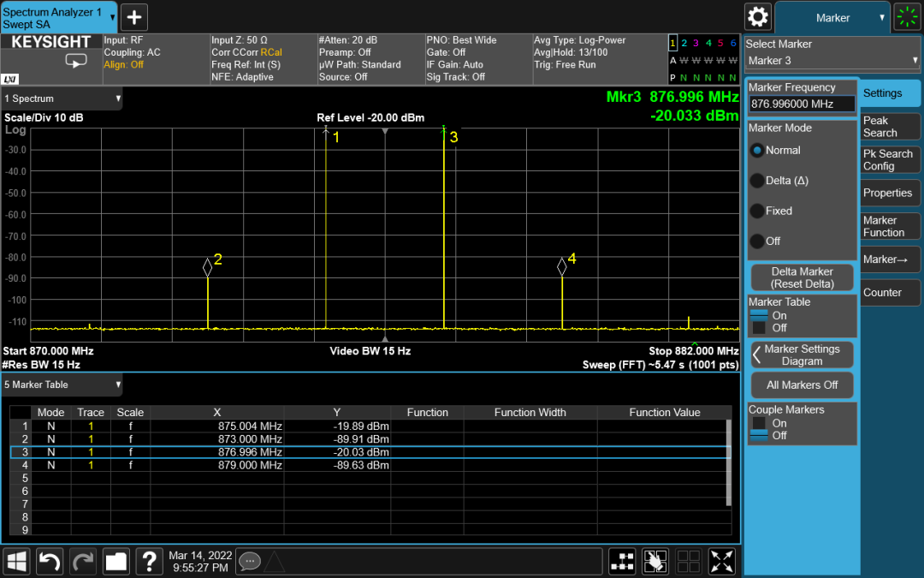924x578 pixels.
Task: Select trace 6 indicator in trace panel
Action: pyautogui.click(x=733, y=43)
